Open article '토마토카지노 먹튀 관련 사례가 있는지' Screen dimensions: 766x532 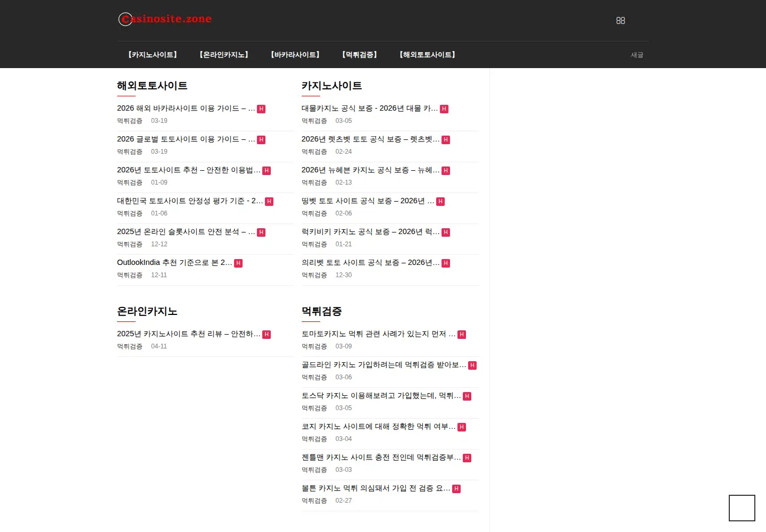click(379, 334)
